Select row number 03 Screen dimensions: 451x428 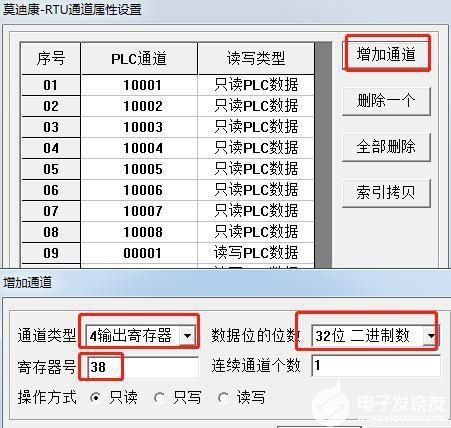coord(51,127)
